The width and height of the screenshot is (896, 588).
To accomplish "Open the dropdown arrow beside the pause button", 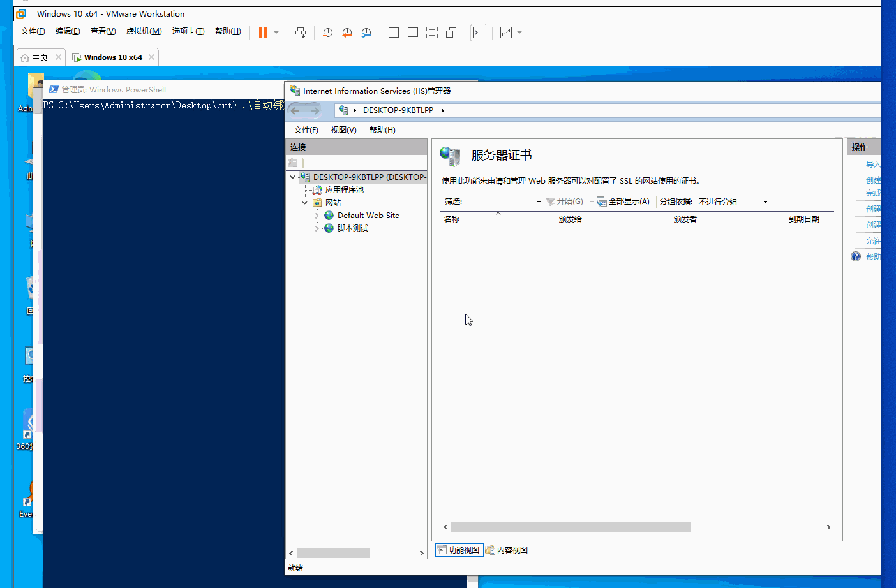I will click(276, 33).
